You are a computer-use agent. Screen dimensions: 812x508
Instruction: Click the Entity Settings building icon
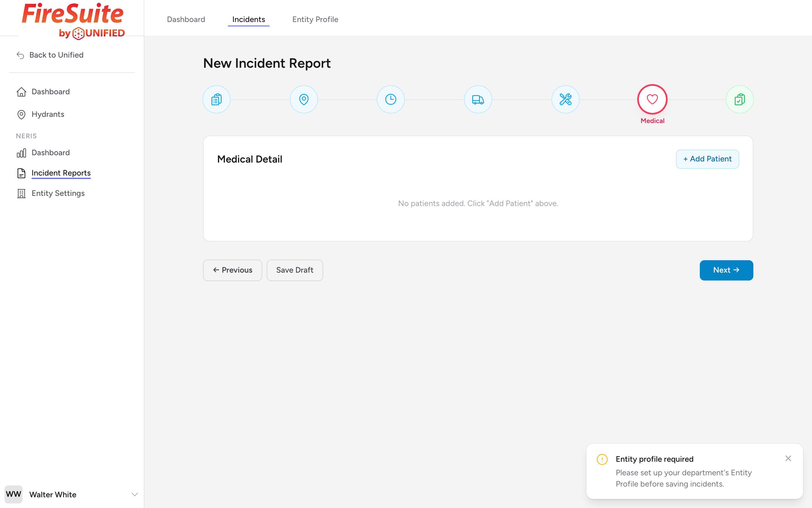pyautogui.click(x=21, y=194)
